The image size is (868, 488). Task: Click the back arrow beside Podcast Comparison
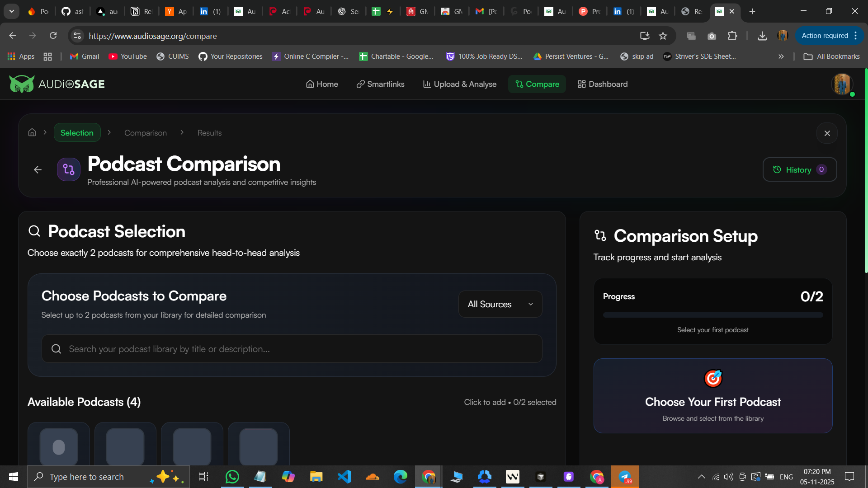click(37, 169)
